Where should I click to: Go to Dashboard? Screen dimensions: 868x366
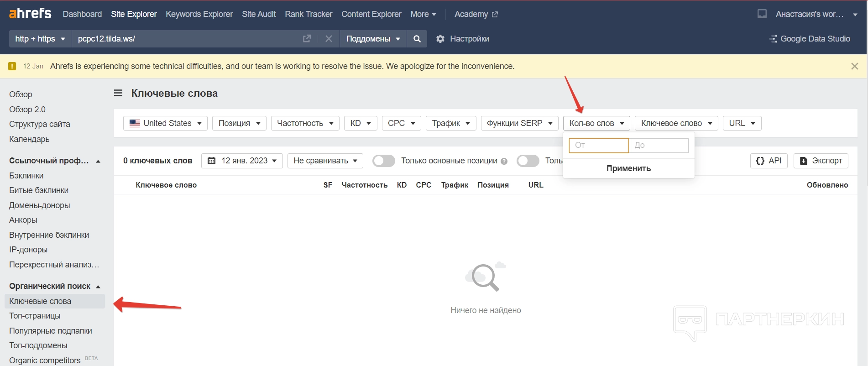coord(82,14)
